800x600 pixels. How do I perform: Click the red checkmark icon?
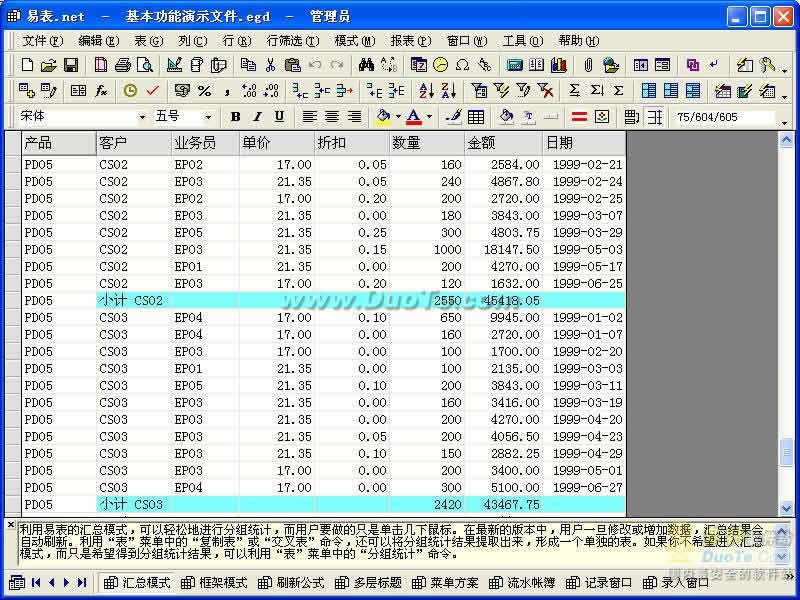pos(153,91)
